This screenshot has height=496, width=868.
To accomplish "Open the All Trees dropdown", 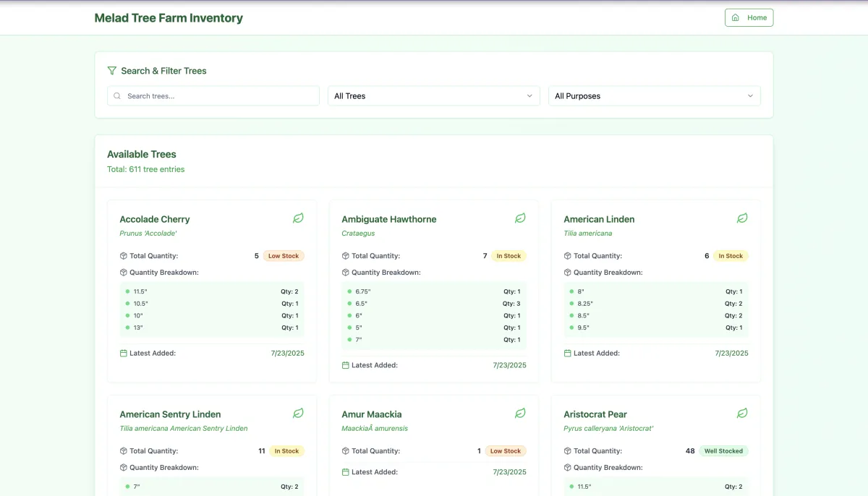I will coord(434,96).
